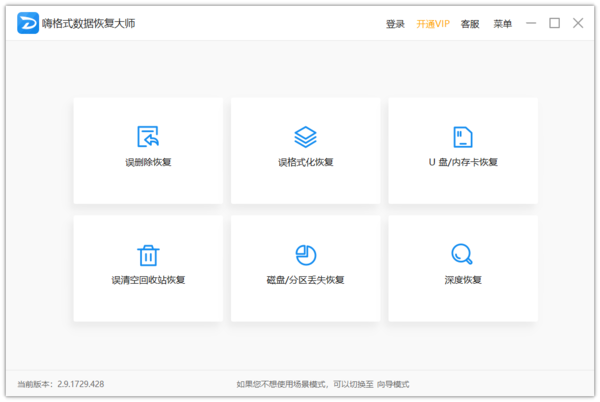Open the 菜单 menu in title bar
The image size is (600, 402).
click(x=502, y=24)
